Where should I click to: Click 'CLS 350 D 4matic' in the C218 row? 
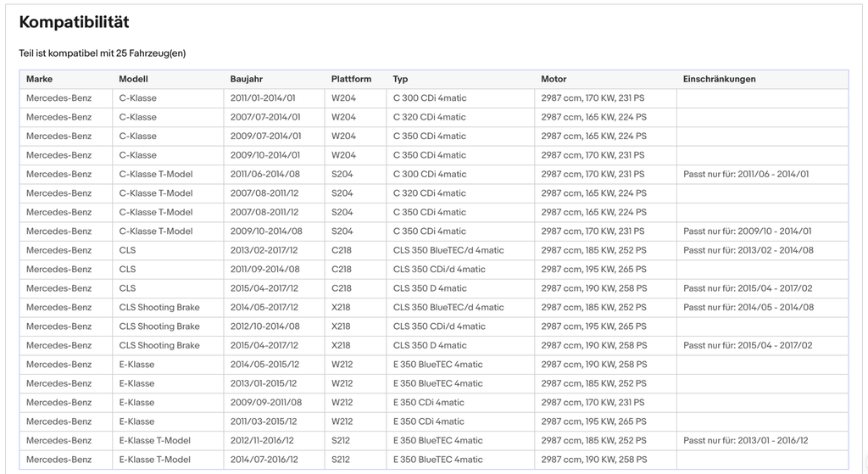tap(430, 288)
